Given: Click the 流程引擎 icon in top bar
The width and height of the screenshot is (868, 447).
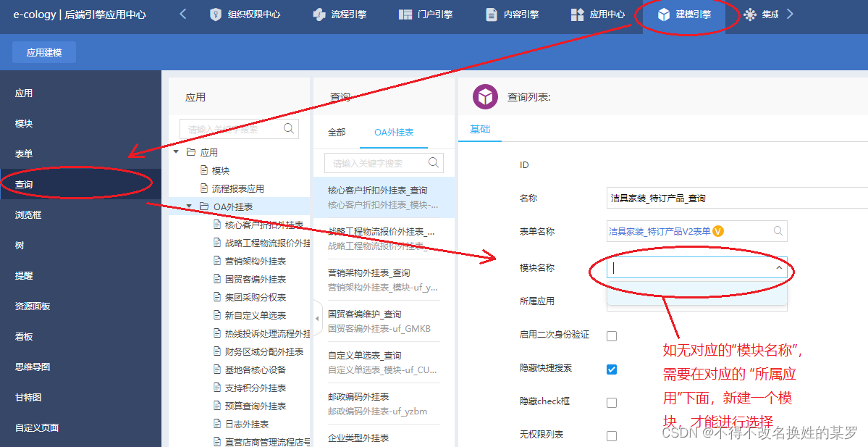Looking at the screenshot, I should 319,14.
